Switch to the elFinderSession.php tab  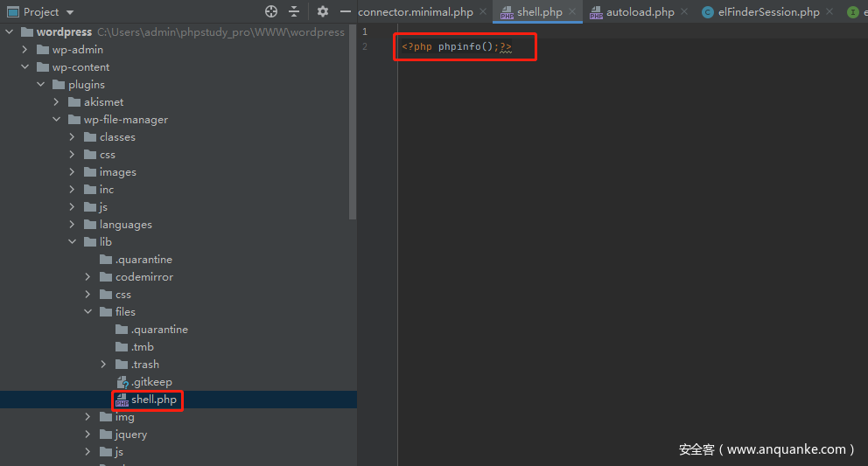pyautogui.click(x=767, y=12)
